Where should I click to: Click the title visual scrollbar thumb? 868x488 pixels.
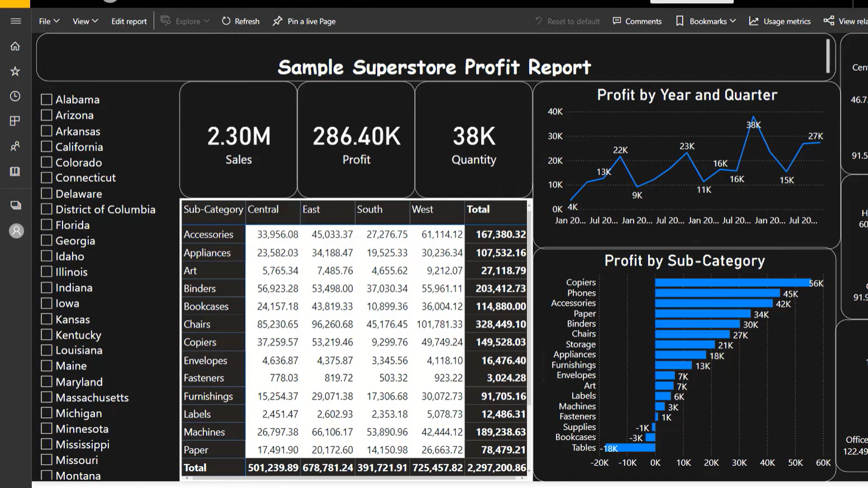(827, 56)
